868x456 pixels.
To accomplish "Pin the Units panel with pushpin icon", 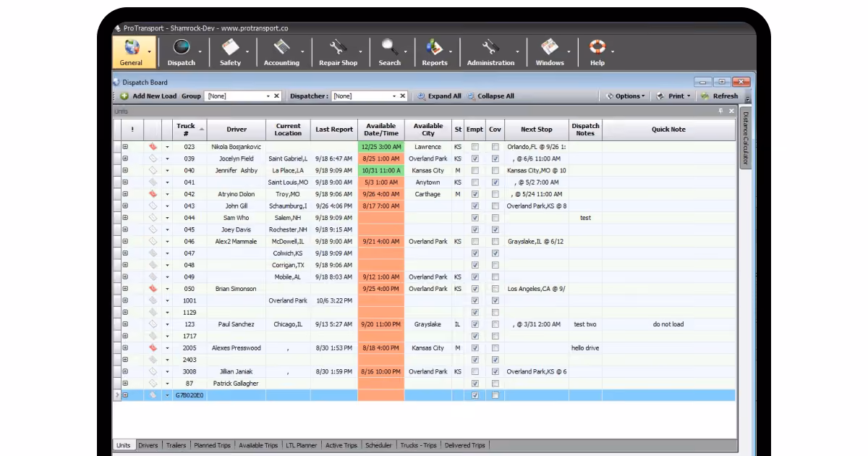I will tap(720, 111).
